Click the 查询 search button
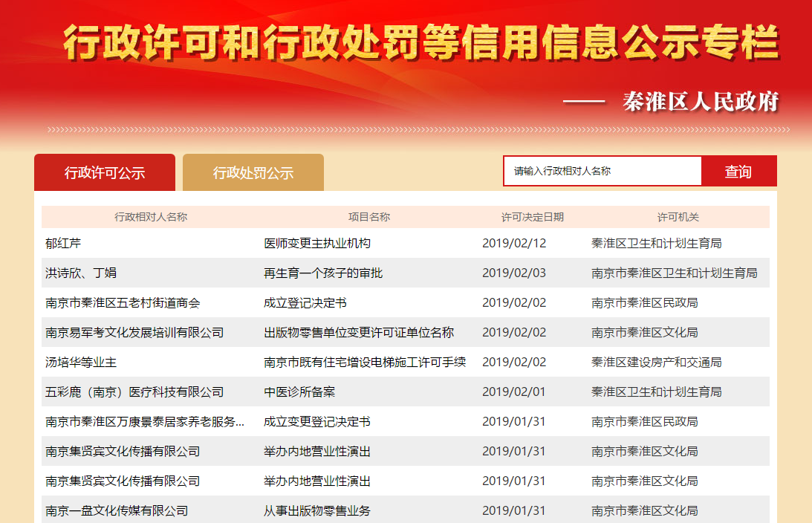This screenshot has height=523, width=812. coord(738,172)
